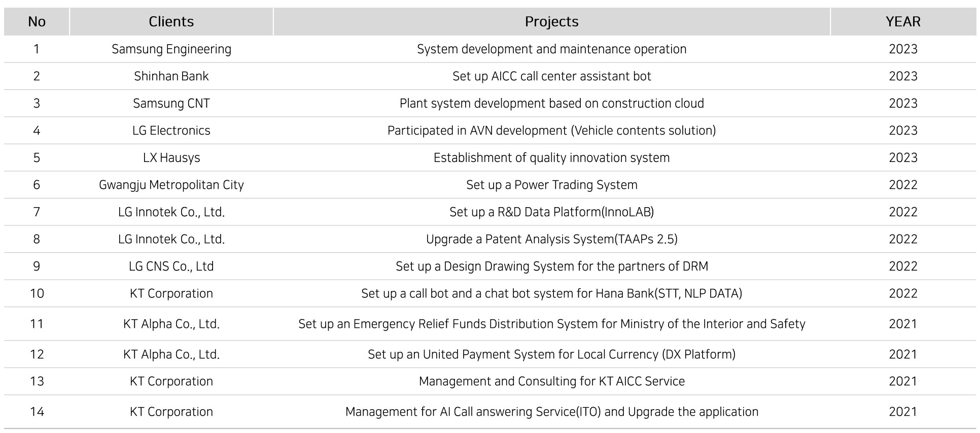Click the AI Call answering Service project
This screenshot has width=980, height=433.
[x=551, y=412]
